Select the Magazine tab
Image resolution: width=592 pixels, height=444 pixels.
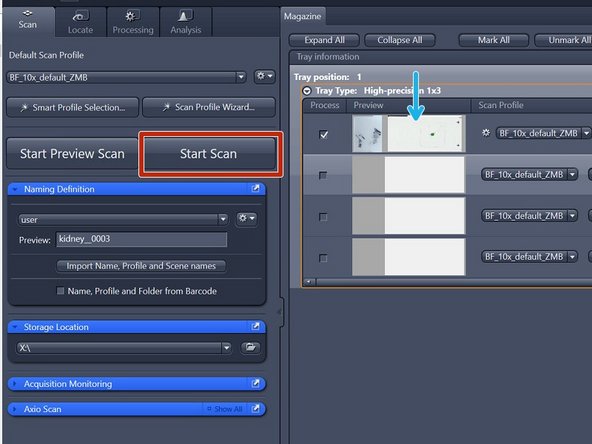302,17
